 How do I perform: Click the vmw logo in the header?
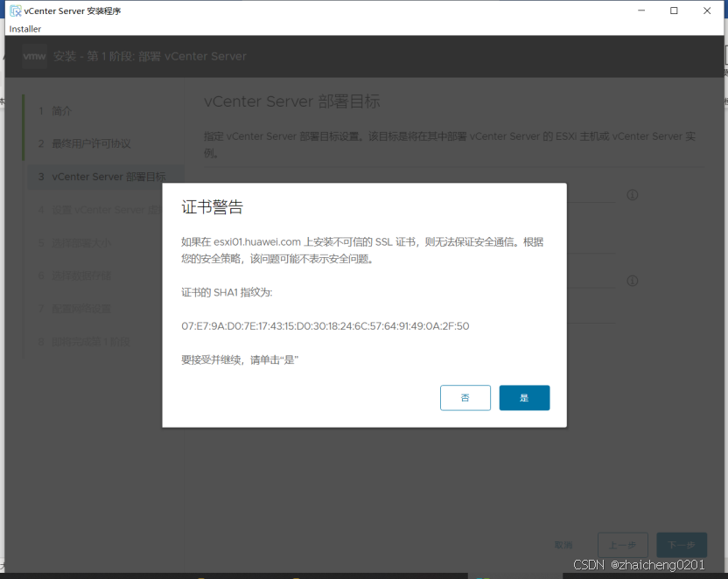coord(34,56)
